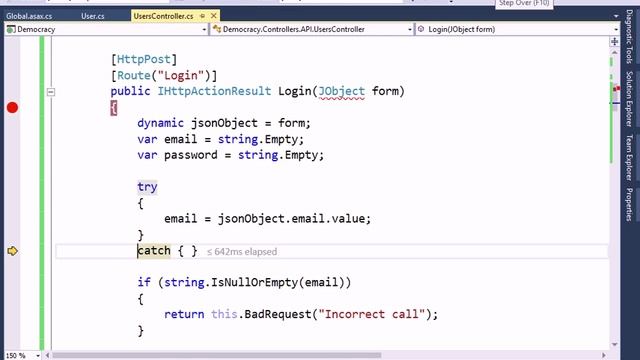Click the IHttpActionResult return type
640x360 pixels.
pos(214,91)
